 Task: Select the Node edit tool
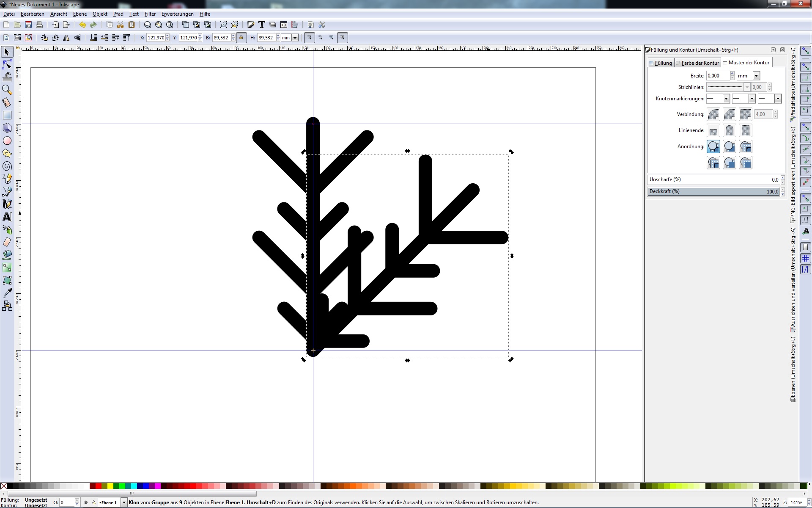pos(7,64)
